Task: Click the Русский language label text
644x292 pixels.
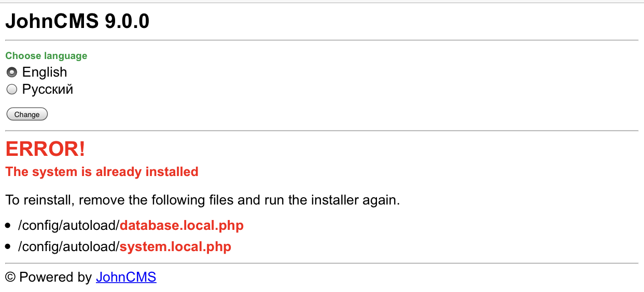Action: (48, 90)
